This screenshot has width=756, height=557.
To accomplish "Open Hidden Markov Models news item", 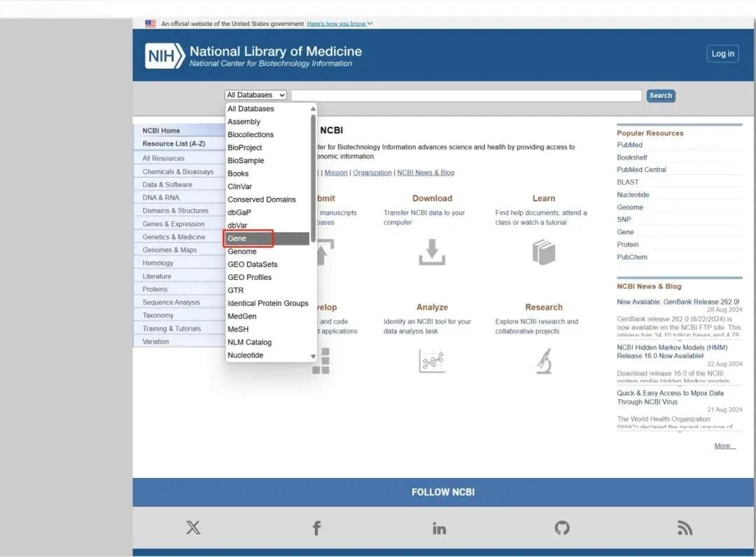I will 672,351.
